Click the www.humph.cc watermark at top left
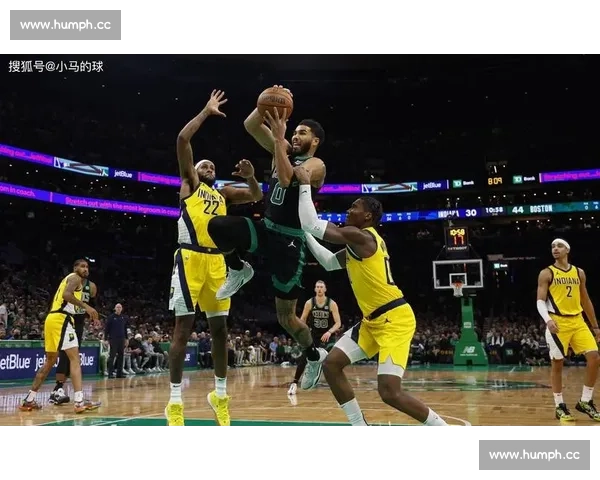600x480 pixels. [67, 24]
